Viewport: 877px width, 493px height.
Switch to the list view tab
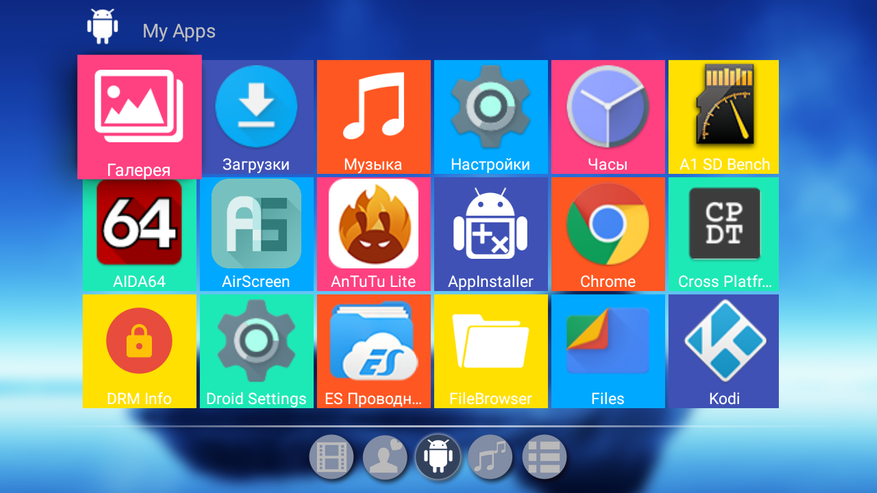(x=544, y=457)
